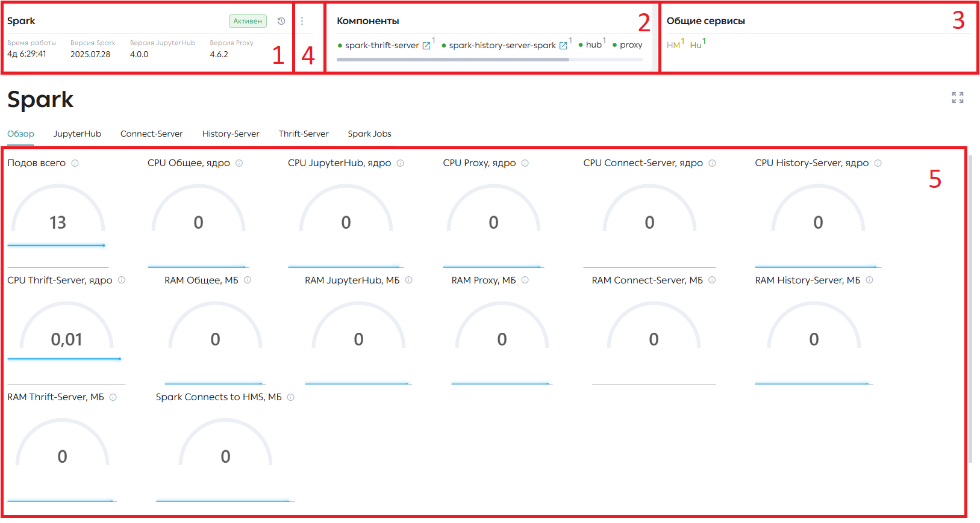
Task: Show info icon for Spark Connects to HMS
Action: pos(290,397)
